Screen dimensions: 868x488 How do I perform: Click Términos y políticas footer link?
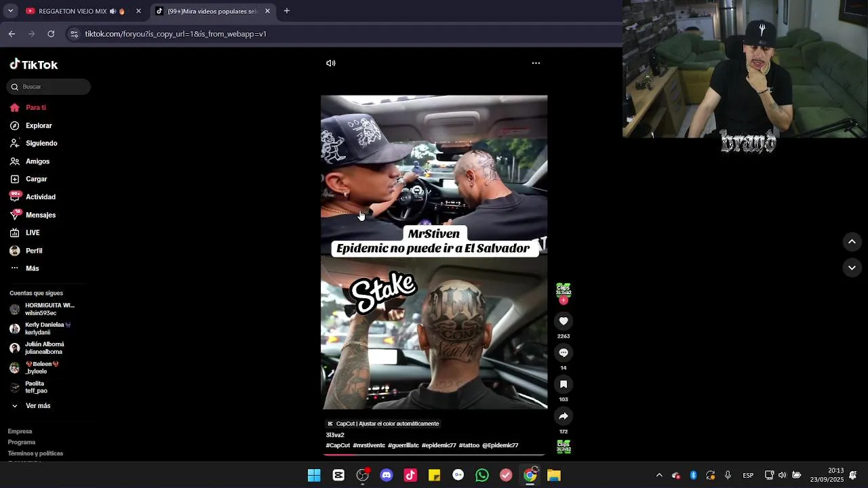[35, 453]
